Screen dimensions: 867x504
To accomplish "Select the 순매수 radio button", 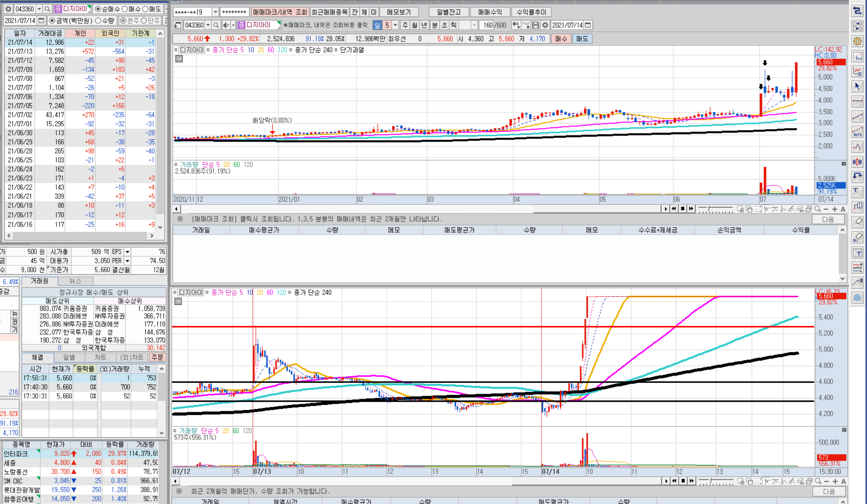I will click(108, 9).
